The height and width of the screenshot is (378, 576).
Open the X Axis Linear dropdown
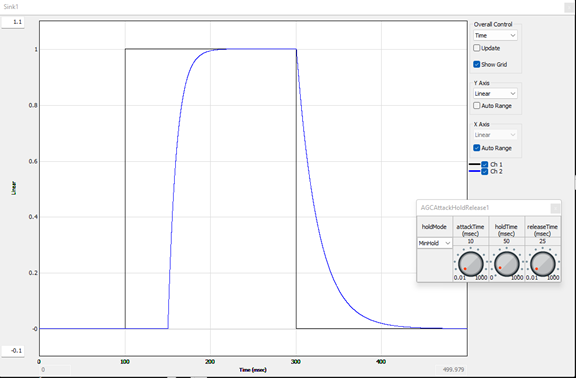[495, 135]
